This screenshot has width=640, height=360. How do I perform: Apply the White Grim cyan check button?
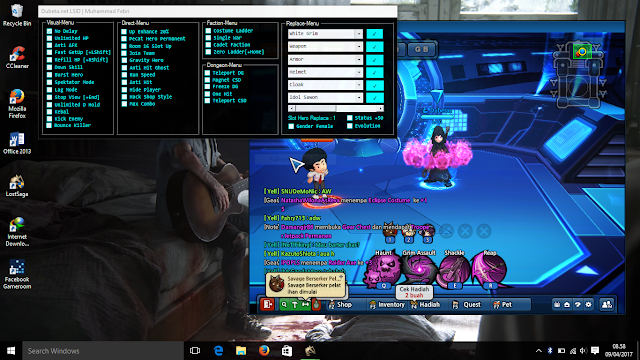(x=375, y=34)
